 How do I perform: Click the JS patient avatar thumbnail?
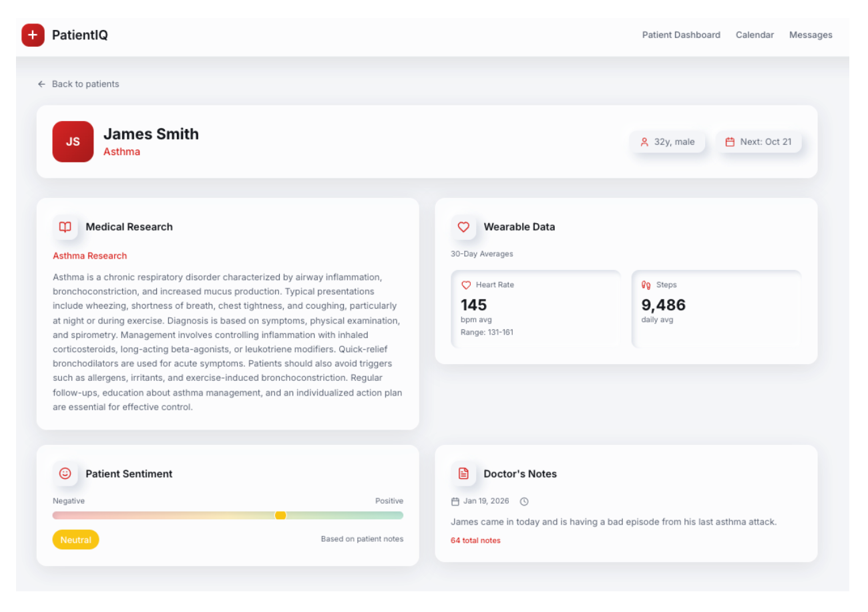[x=73, y=142]
